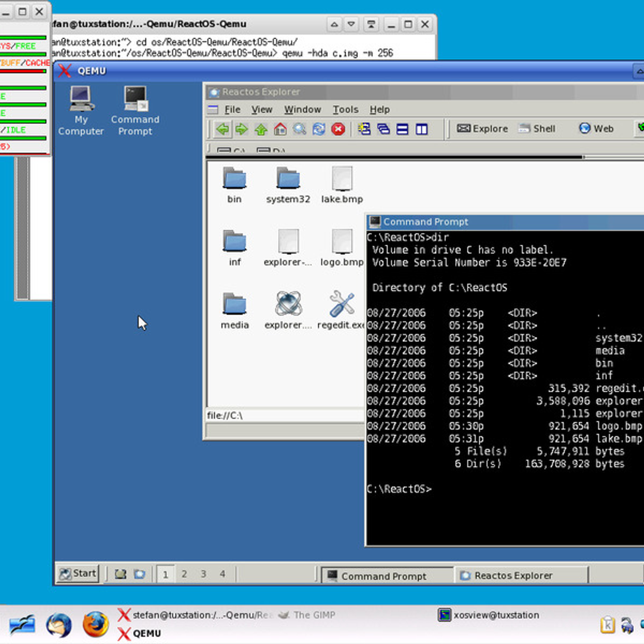This screenshot has height=644, width=644.
Task: Click the green Back arrow in Explorer toolbar
Action: [x=223, y=129]
